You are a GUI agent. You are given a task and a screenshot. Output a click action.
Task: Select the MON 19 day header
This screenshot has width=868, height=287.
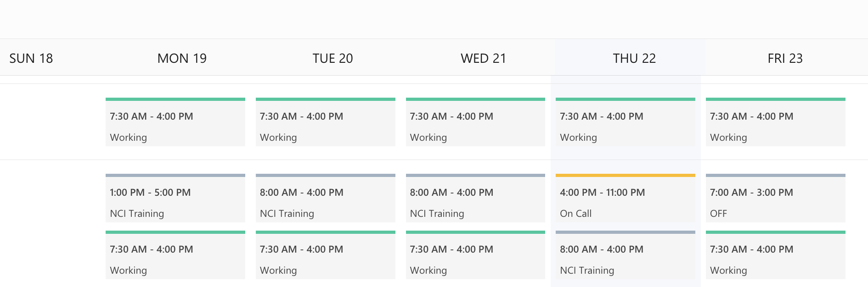point(182,58)
